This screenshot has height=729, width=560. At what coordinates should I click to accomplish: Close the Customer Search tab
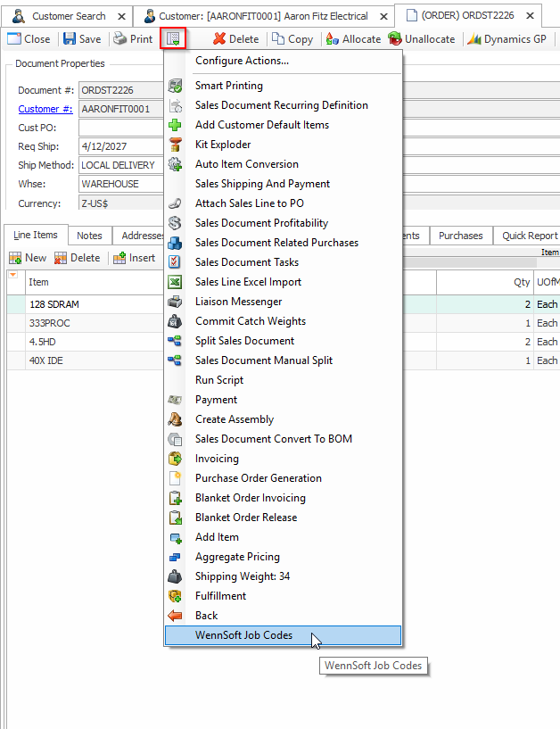point(121,16)
